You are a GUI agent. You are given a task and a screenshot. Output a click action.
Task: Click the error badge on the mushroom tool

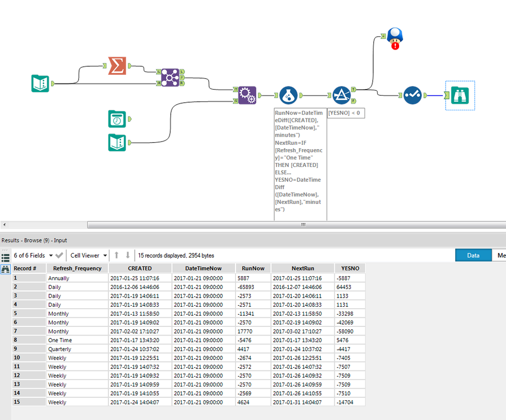coord(395,46)
